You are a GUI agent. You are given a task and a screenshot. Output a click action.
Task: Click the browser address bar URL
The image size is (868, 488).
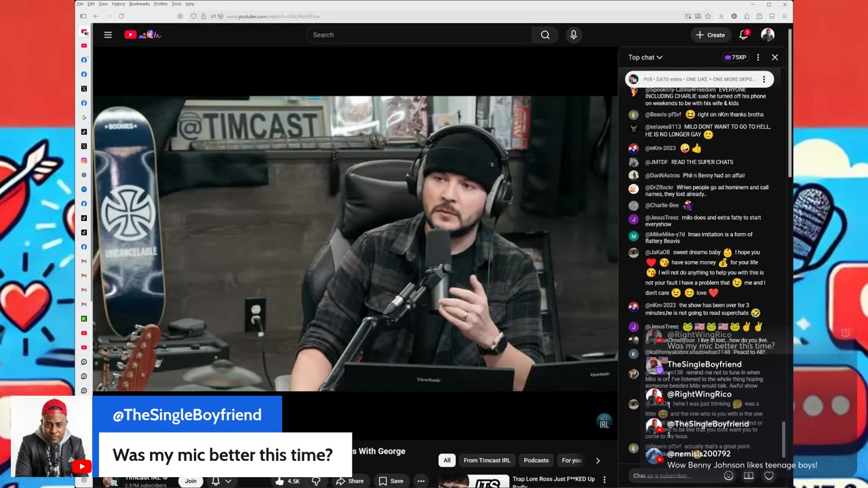click(x=273, y=16)
